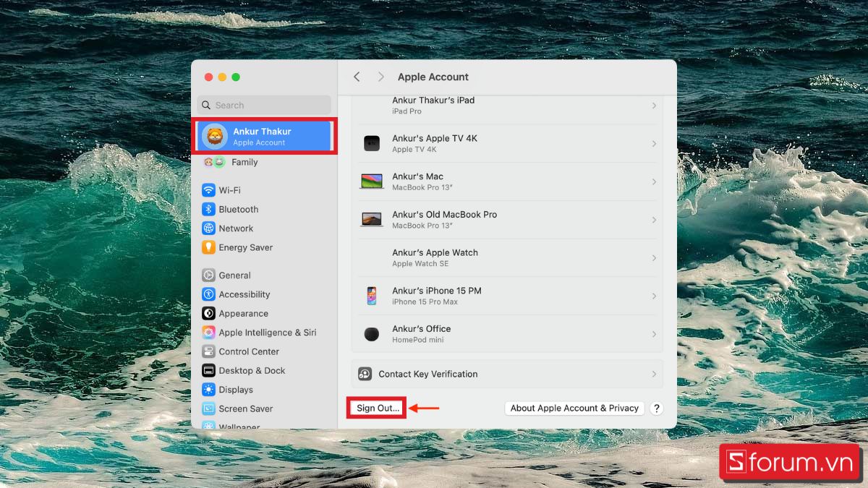Navigate back with the left arrow
868x488 pixels.
[x=357, y=77]
